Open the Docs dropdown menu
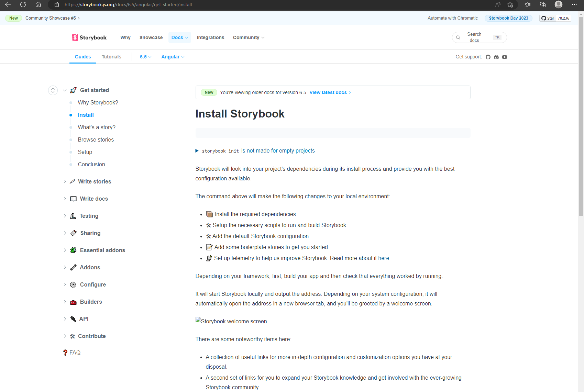Screen dimensions: 584x392 click(x=179, y=37)
